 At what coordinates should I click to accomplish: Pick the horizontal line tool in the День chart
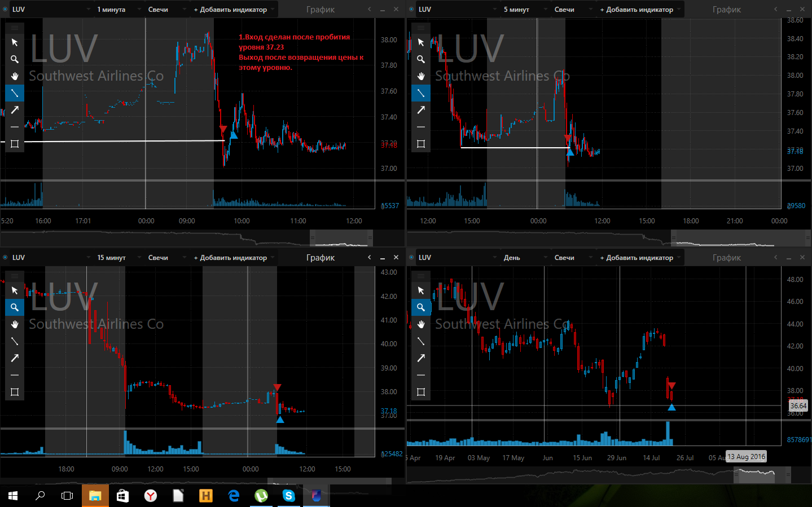pos(421,375)
